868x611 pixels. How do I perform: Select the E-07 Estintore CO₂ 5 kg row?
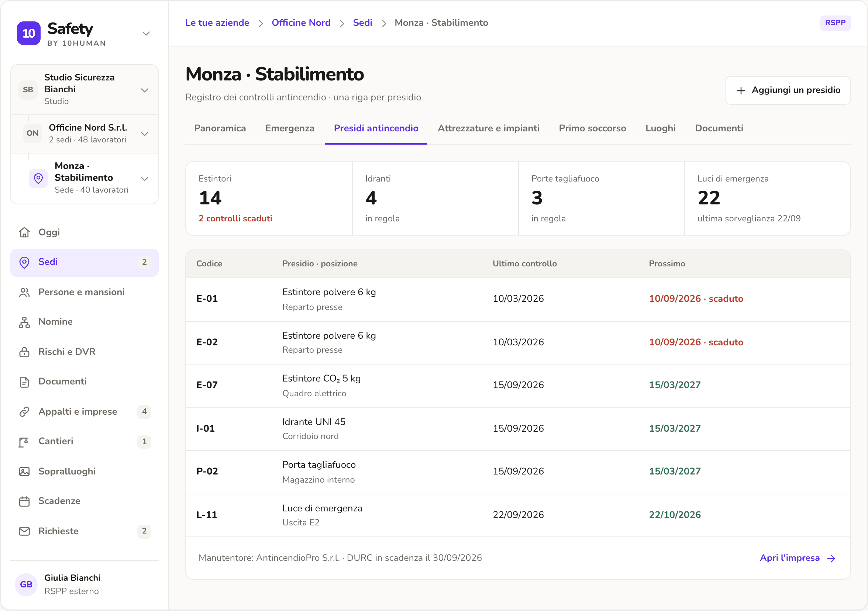[518, 386]
